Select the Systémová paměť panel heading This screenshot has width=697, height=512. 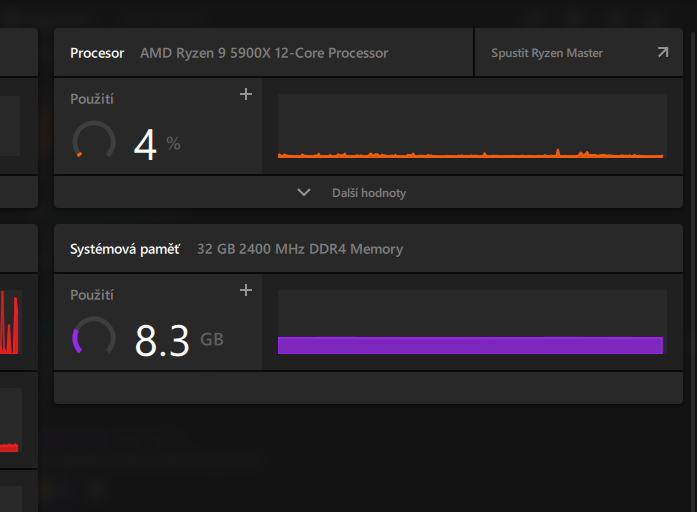pos(124,249)
